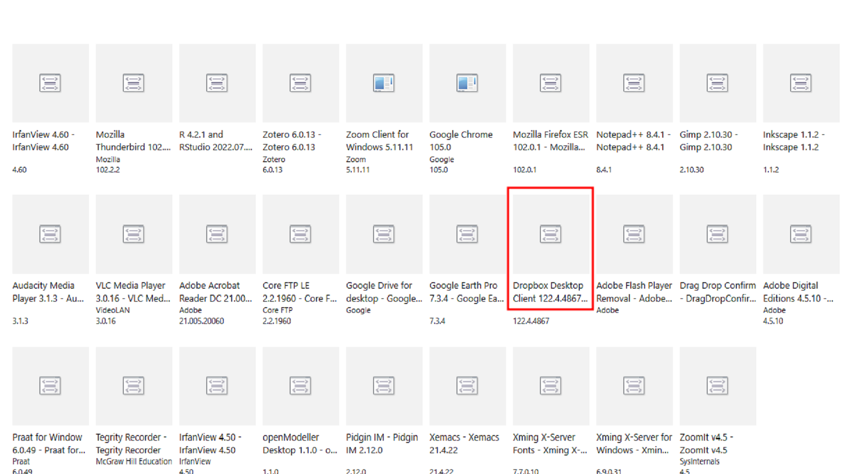Open the Adobe Digital Editions title link

tap(798, 292)
